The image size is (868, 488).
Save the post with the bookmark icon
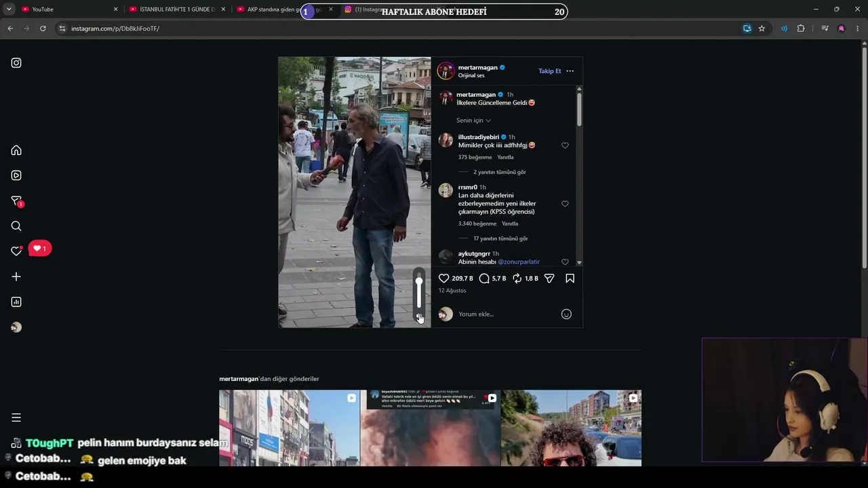pyautogui.click(x=570, y=279)
